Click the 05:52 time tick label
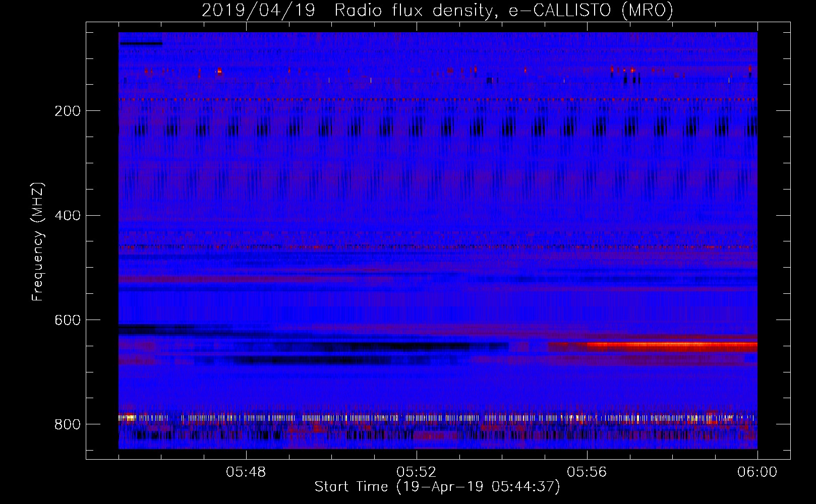The width and height of the screenshot is (816, 504). pyautogui.click(x=417, y=472)
